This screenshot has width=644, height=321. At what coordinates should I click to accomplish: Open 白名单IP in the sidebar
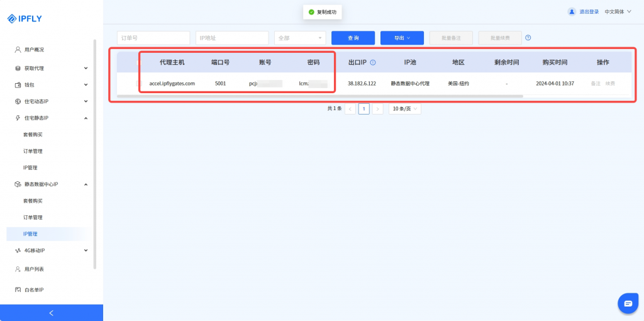[33, 290]
